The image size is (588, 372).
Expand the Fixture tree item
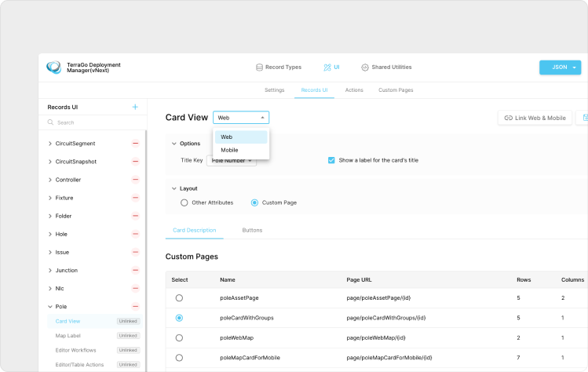tap(50, 198)
